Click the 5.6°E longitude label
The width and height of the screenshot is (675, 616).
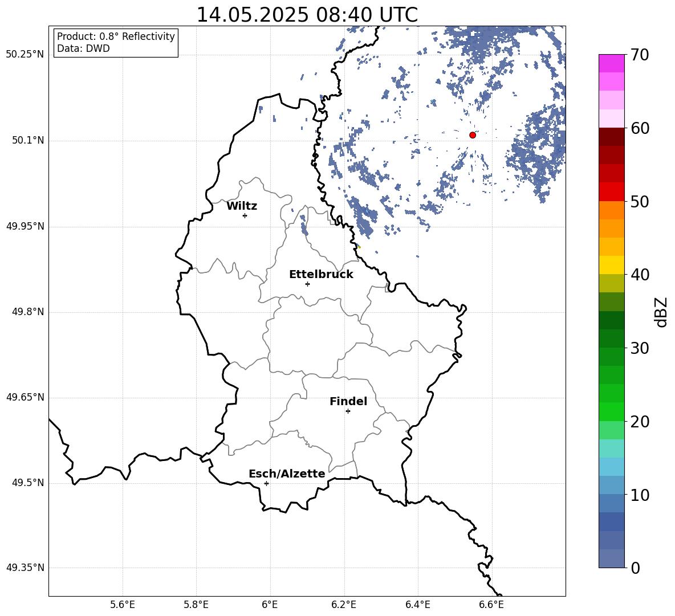coord(123,605)
